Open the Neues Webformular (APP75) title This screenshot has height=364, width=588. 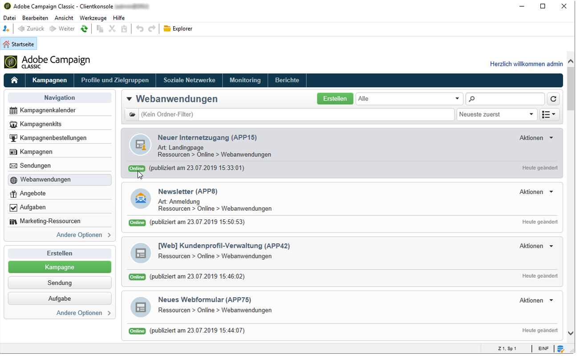pyautogui.click(x=205, y=300)
